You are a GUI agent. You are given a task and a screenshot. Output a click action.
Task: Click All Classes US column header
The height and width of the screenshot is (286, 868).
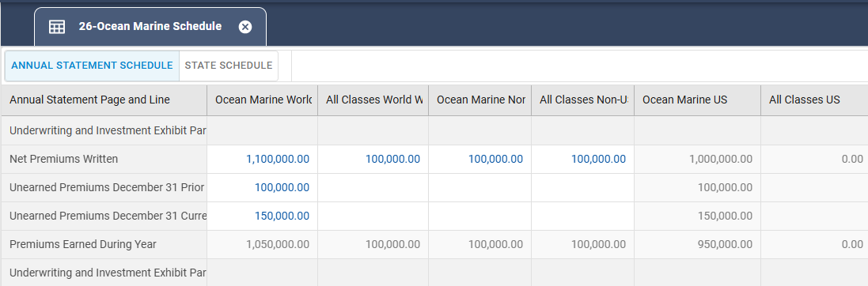coord(814,100)
